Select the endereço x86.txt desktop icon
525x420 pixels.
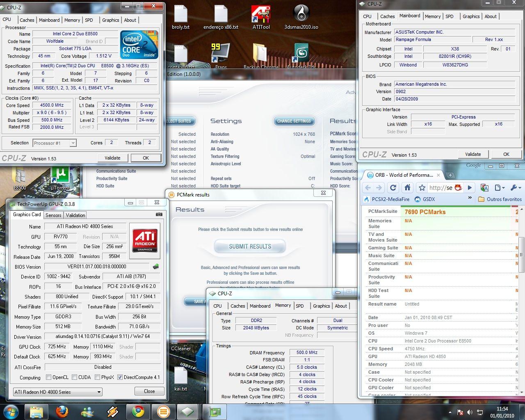click(221, 16)
